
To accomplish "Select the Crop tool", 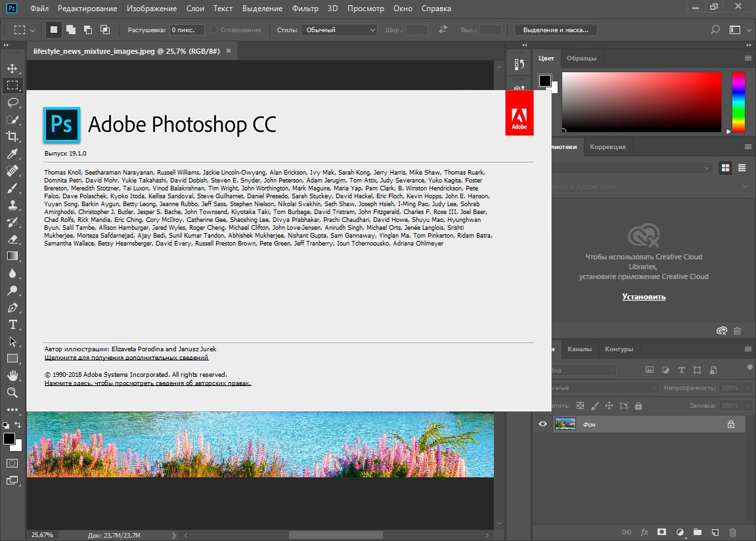I will tap(12, 137).
